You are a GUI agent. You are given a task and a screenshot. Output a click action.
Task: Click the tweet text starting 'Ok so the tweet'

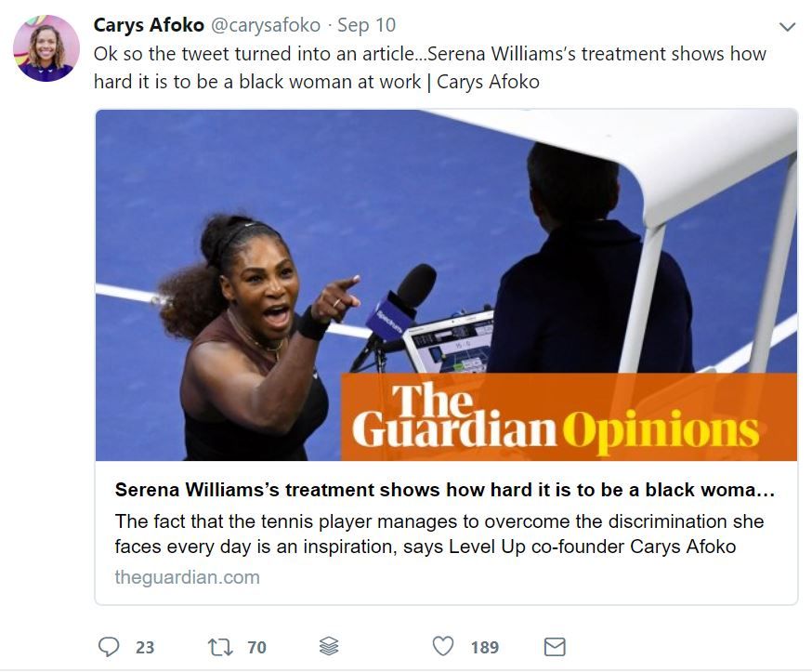click(430, 68)
